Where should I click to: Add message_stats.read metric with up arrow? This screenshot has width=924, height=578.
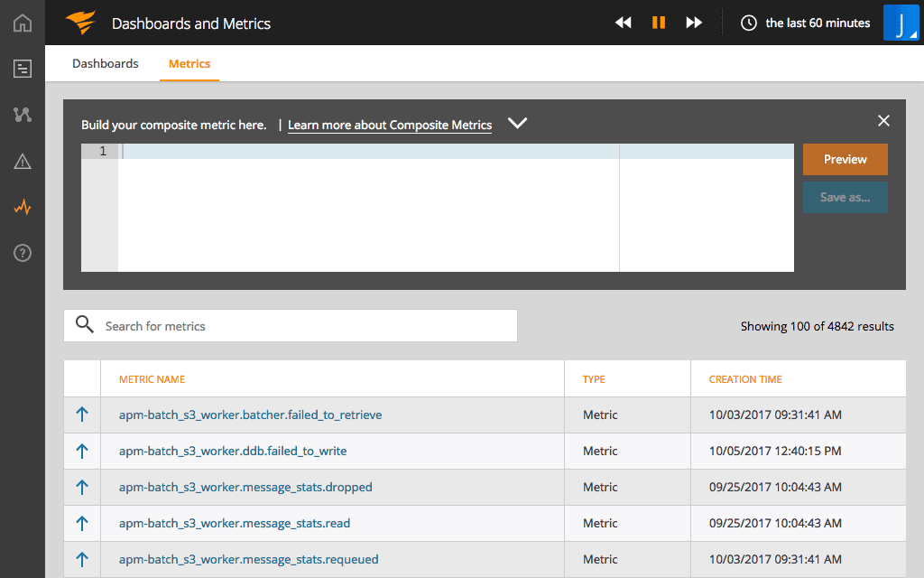pyautogui.click(x=82, y=523)
